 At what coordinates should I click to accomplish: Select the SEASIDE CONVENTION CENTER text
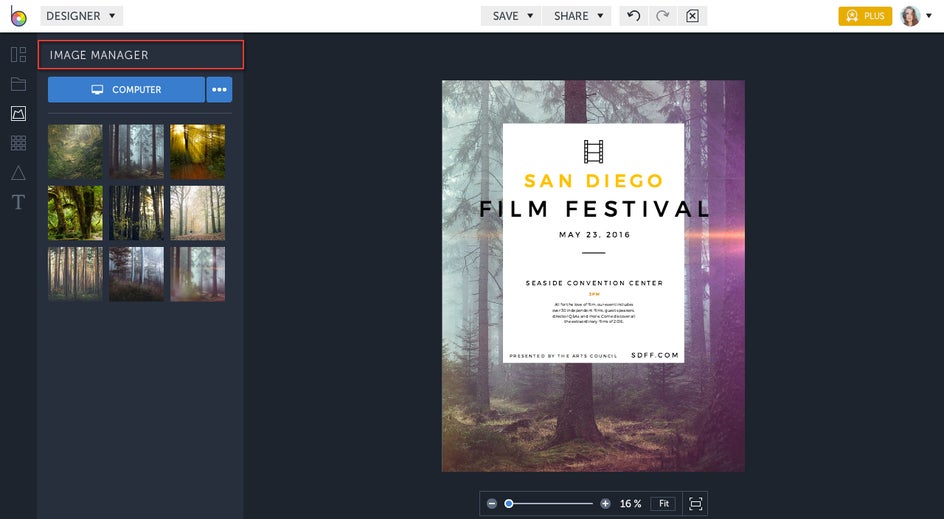[594, 283]
